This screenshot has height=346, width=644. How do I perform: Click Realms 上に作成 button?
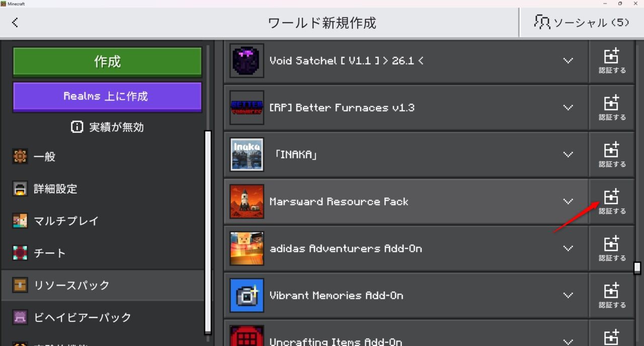[107, 97]
